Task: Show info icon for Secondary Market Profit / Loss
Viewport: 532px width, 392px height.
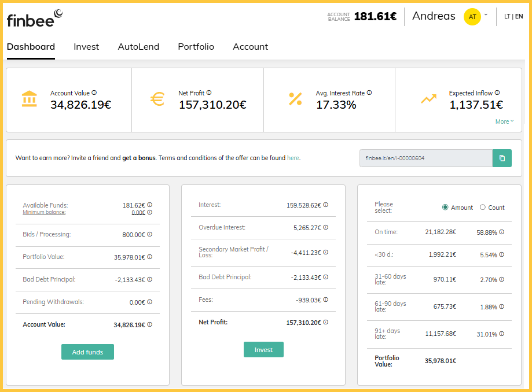Action: click(x=326, y=252)
